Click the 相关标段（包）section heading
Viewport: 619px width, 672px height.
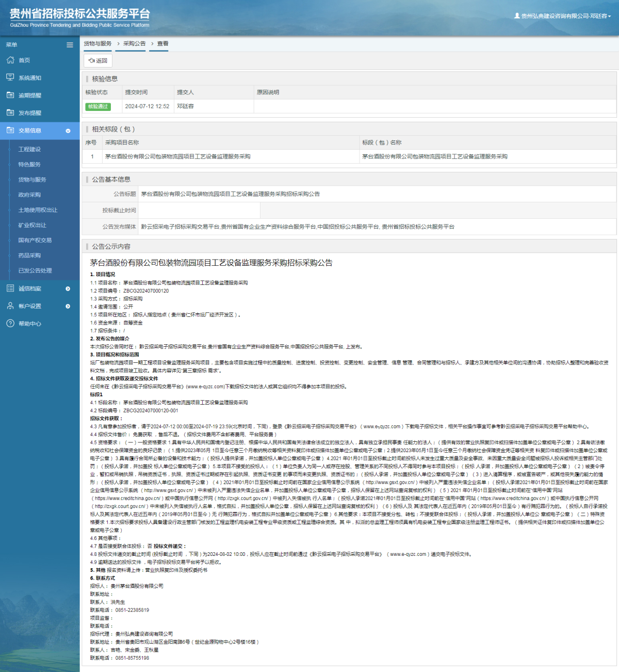click(113, 129)
